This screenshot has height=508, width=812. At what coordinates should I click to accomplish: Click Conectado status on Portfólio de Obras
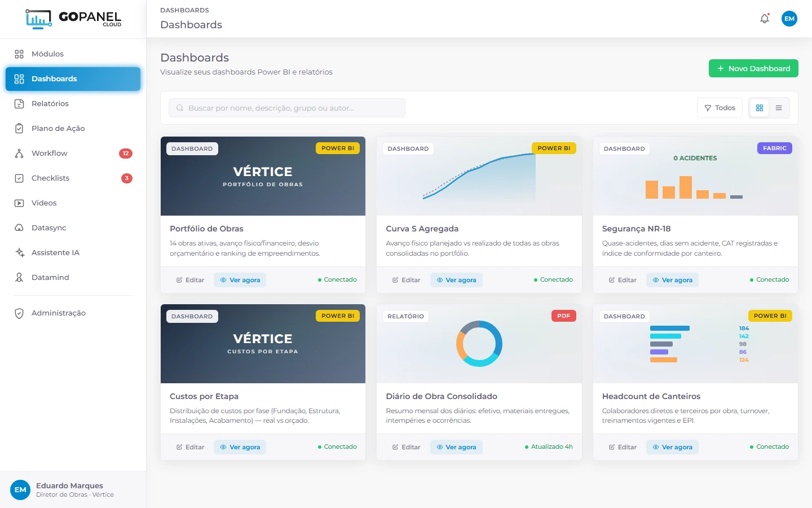(337, 279)
